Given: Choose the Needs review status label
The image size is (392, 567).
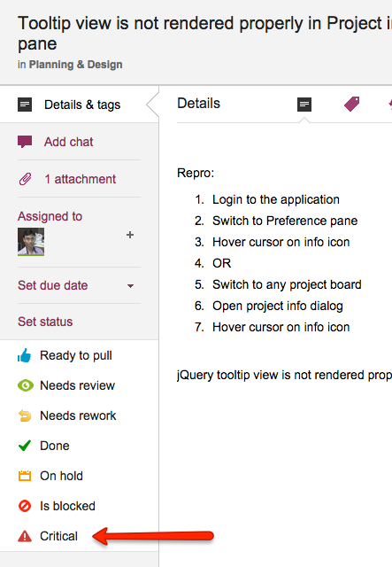Looking at the screenshot, I should coord(77,385).
